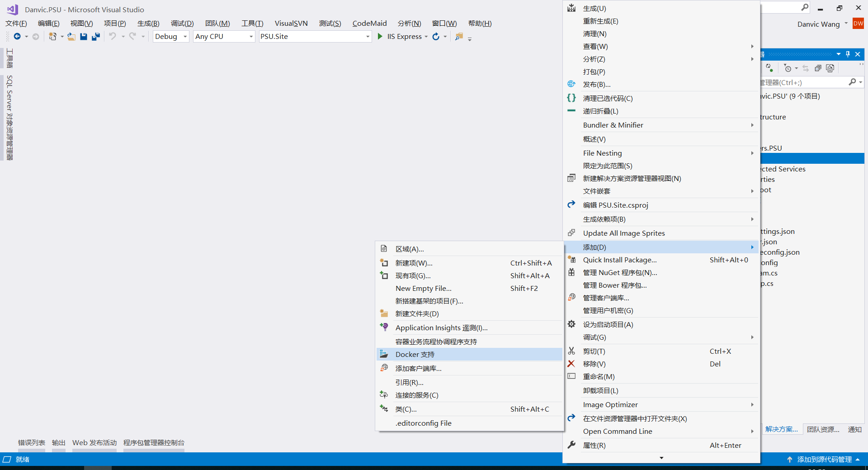Click Quick Install Package... entry
The image size is (868, 470).
click(661, 260)
